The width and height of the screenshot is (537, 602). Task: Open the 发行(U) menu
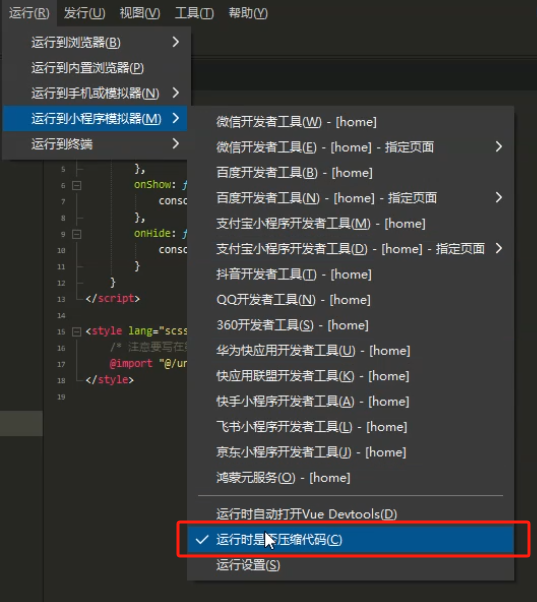(84, 13)
